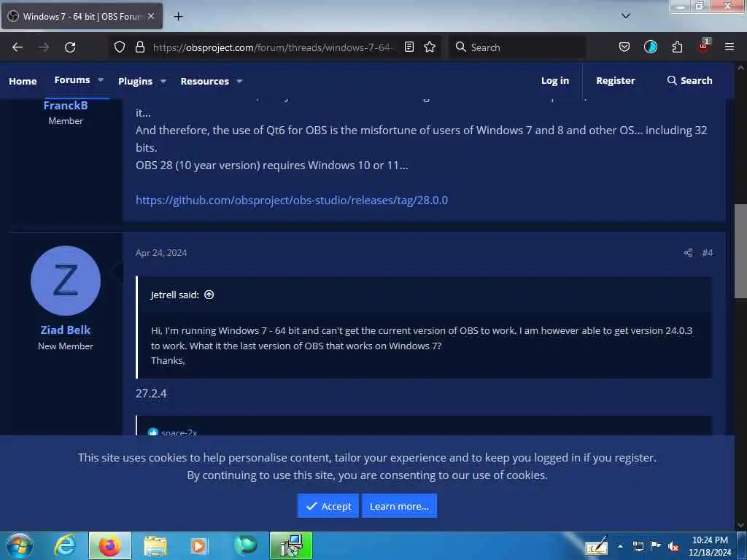Image resolution: width=747 pixels, height=560 pixels.
Task: Open the FranckB user profile link
Action: (65, 105)
